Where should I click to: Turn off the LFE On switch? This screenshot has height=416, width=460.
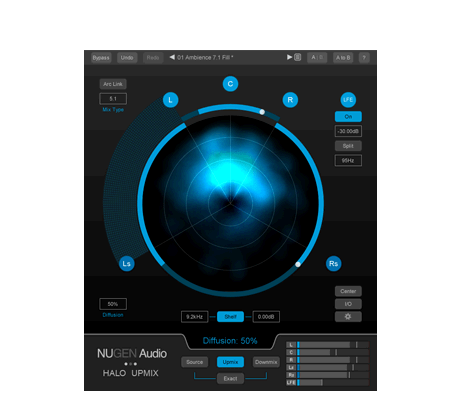(x=348, y=117)
